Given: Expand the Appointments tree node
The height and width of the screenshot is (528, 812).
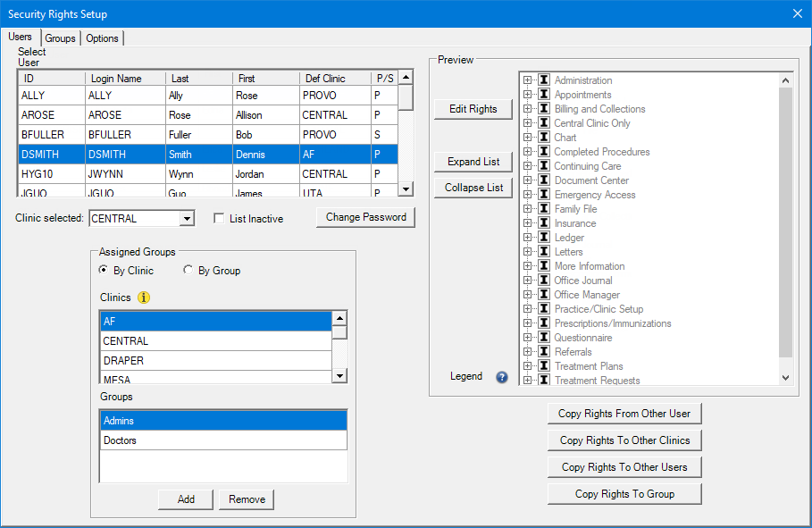Looking at the screenshot, I should 527,95.
